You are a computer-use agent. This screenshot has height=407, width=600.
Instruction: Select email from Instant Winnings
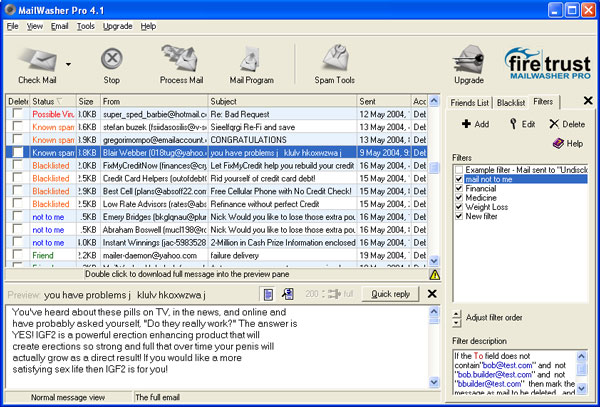coord(217,243)
